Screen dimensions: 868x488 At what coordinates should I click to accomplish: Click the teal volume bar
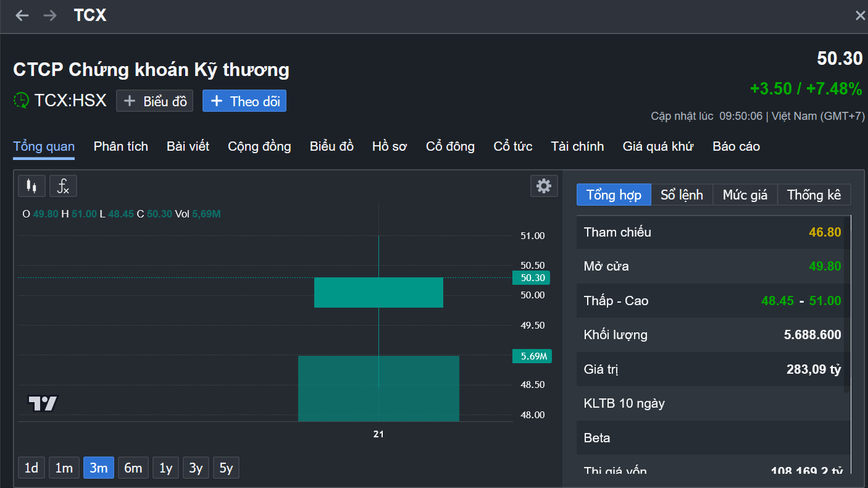click(x=378, y=389)
